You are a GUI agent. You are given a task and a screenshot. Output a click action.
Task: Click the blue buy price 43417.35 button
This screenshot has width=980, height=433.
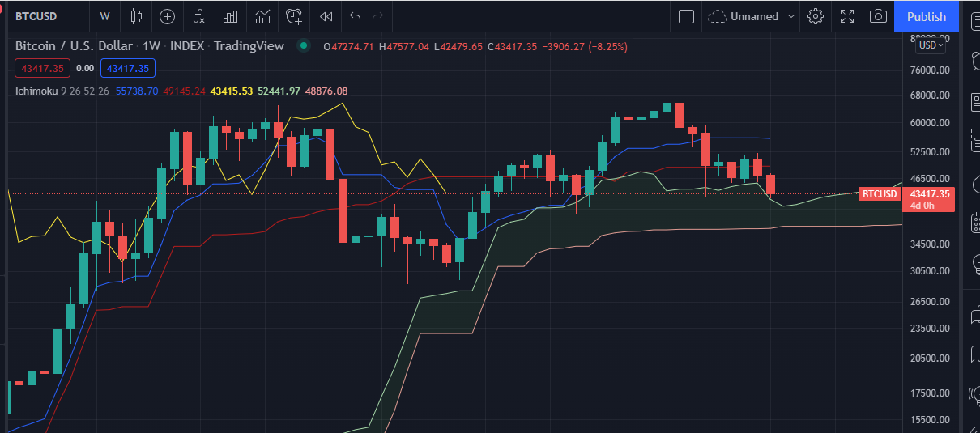point(128,69)
